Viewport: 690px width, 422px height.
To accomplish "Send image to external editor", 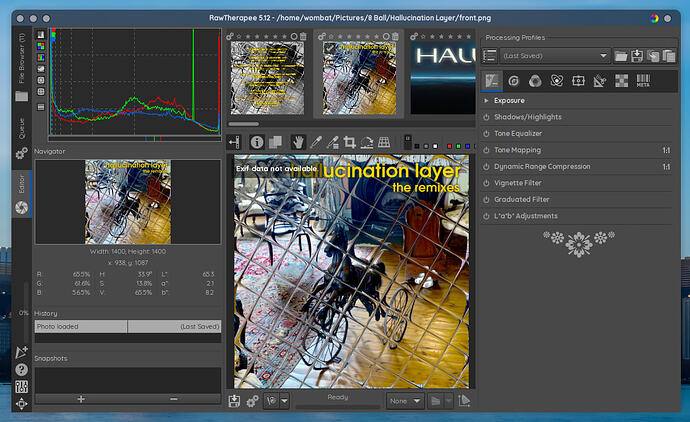I will pyautogui.click(x=272, y=401).
